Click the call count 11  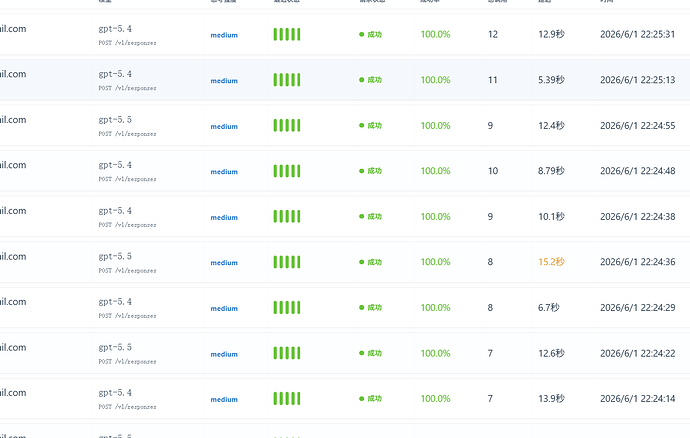click(x=493, y=80)
